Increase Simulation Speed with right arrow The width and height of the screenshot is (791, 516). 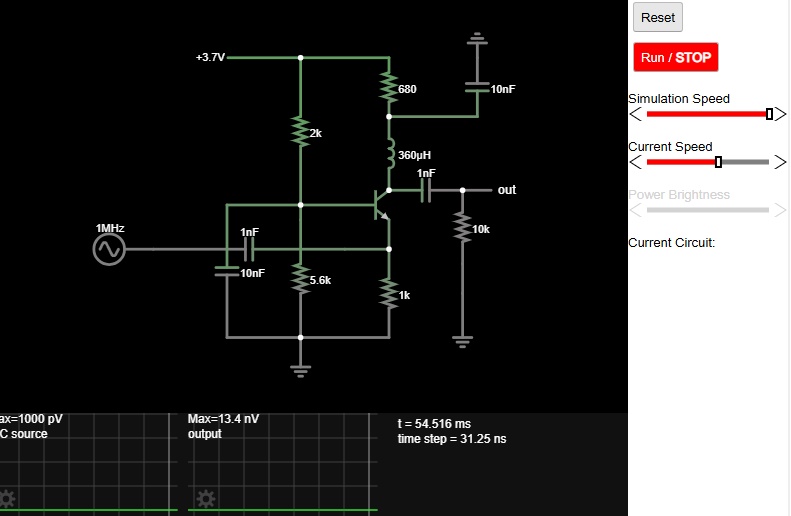point(780,114)
